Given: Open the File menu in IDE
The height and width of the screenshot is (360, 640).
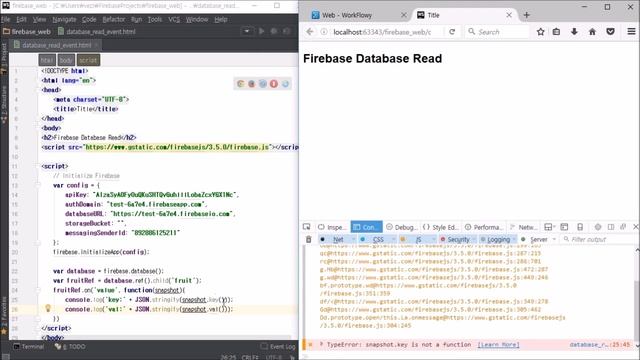Looking at the screenshot, I should (x=6, y=19).
